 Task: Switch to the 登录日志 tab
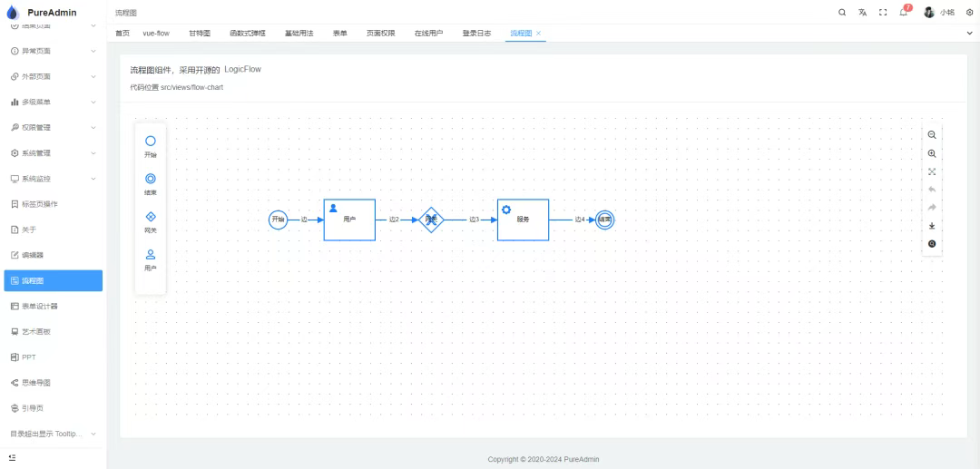tap(476, 34)
